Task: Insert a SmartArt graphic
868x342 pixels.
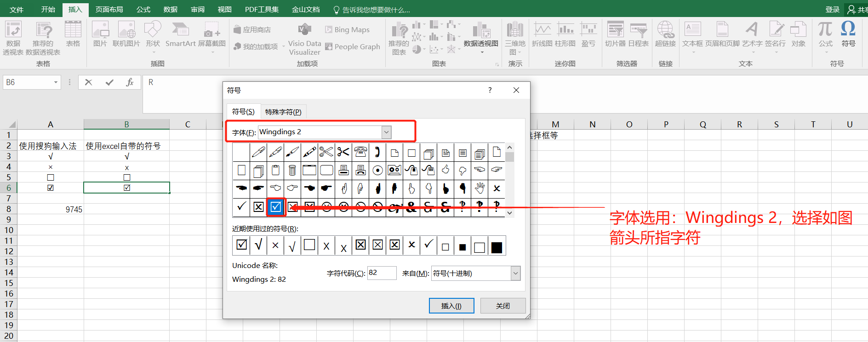Action: (x=181, y=34)
